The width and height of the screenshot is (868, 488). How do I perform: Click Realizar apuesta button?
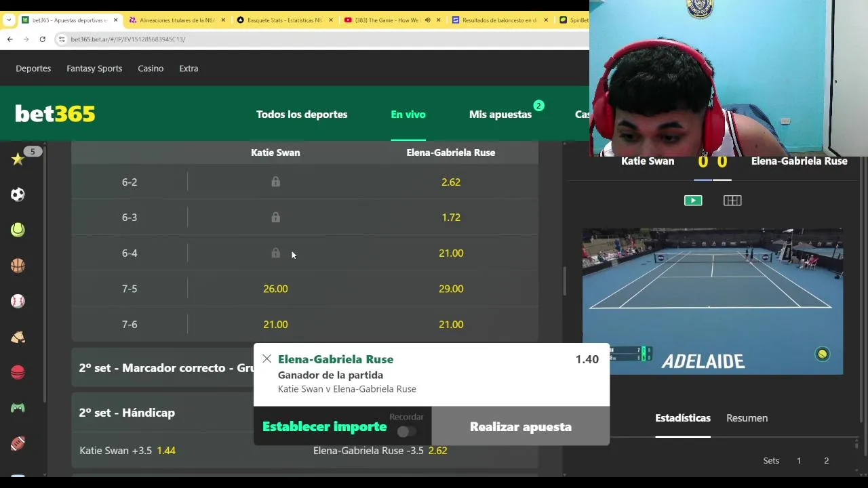[x=521, y=427]
